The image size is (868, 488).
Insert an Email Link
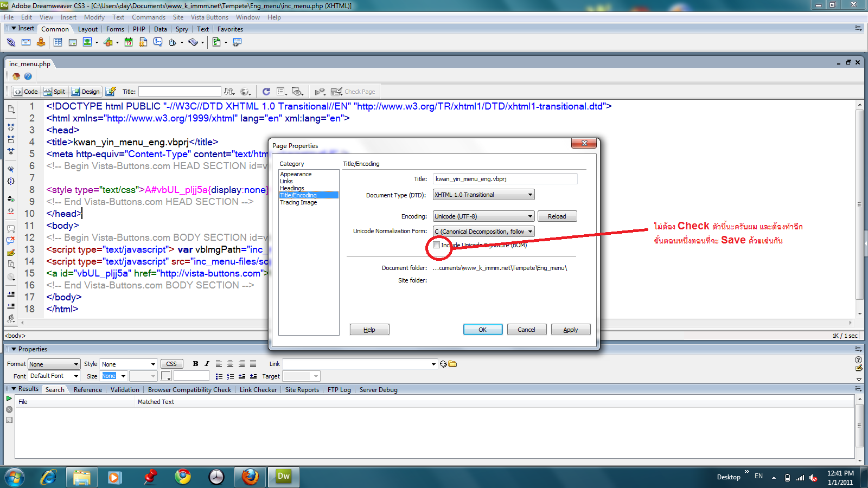pos(26,42)
